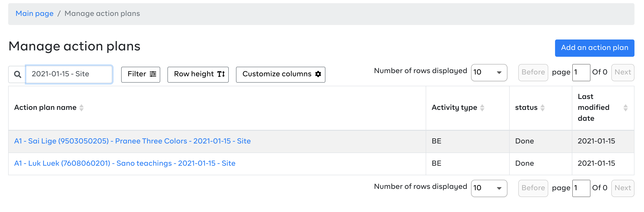Adjust Row height setting
644x212 pixels.
[x=198, y=74]
